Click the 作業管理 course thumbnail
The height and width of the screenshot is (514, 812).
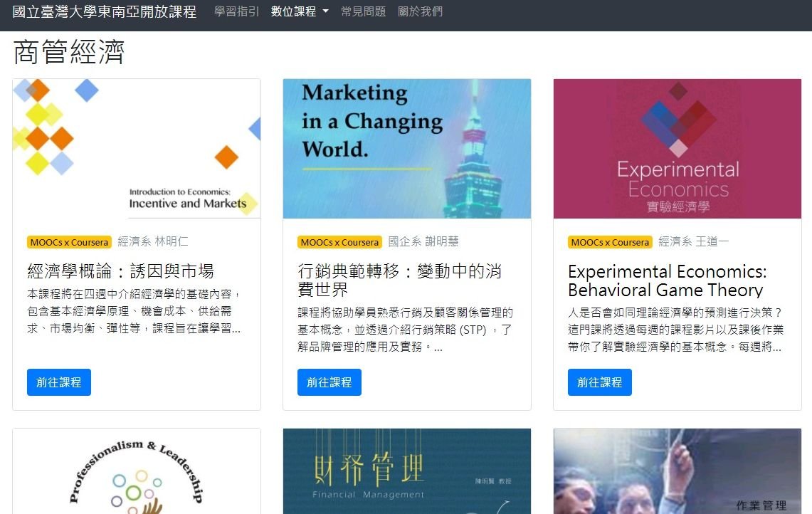tap(677, 471)
